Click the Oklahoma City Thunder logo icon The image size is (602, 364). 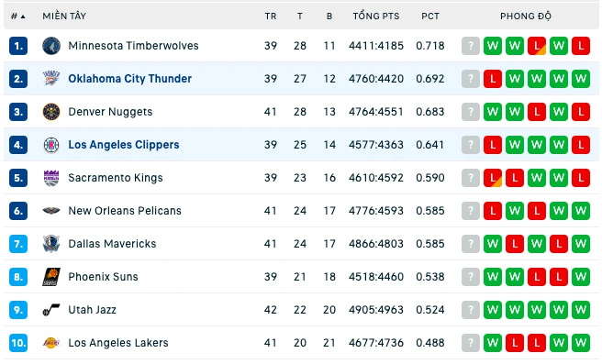pyautogui.click(x=51, y=79)
